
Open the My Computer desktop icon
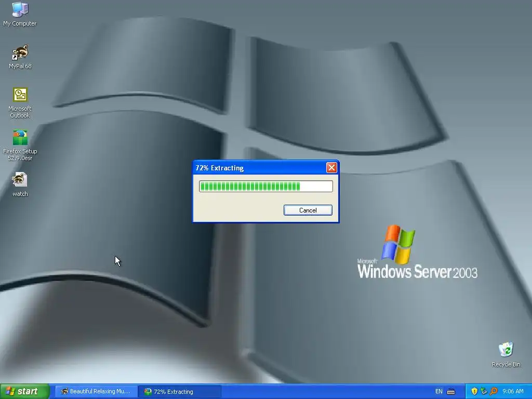[20, 14]
